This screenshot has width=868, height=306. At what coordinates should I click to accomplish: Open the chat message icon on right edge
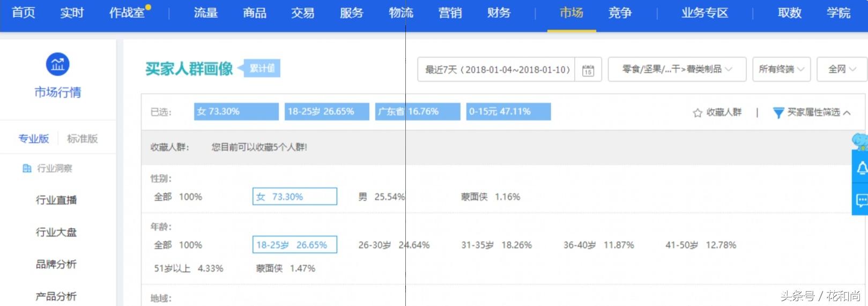coord(861,201)
